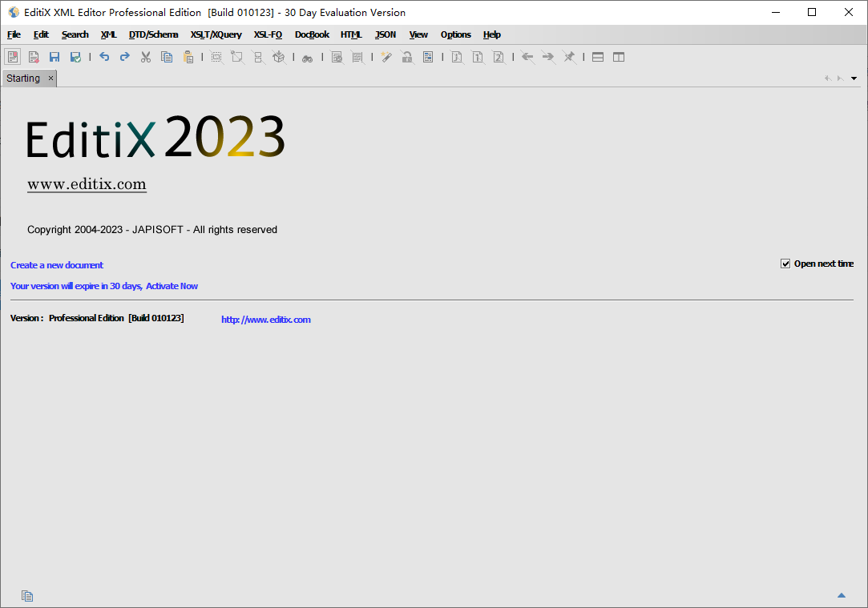Open the DocBook menu
The width and height of the screenshot is (868, 608).
(x=313, y=34)
